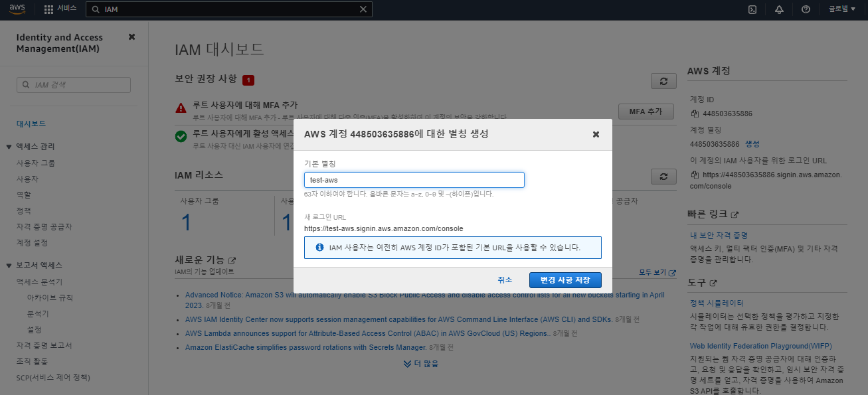Open Amazon ElastiCache password rotations link

coord(305,347)
